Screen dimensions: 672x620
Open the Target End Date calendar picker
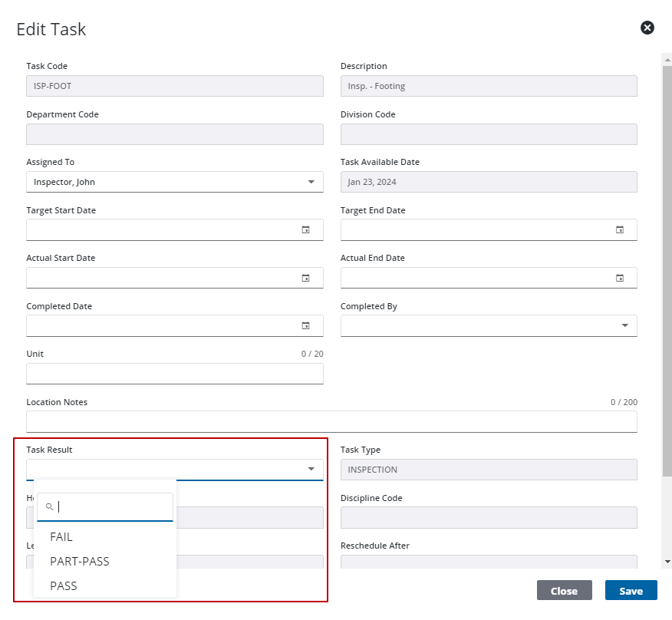click(620, 229)
